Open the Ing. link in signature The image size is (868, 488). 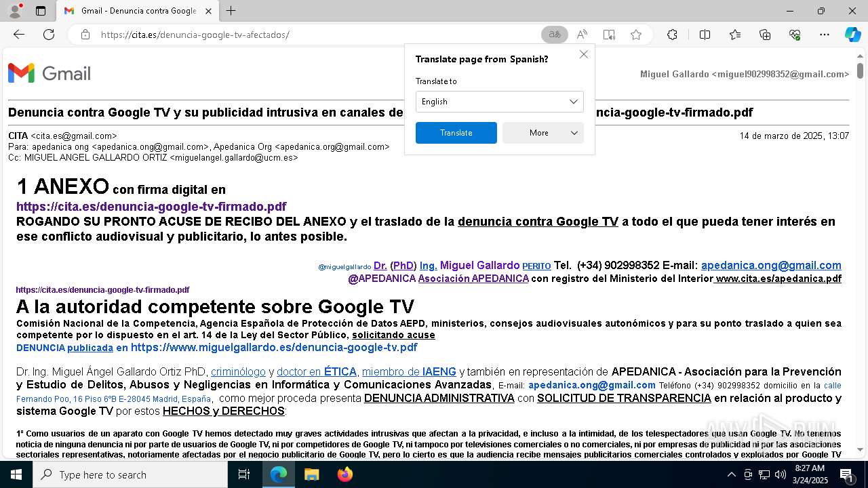428,266
